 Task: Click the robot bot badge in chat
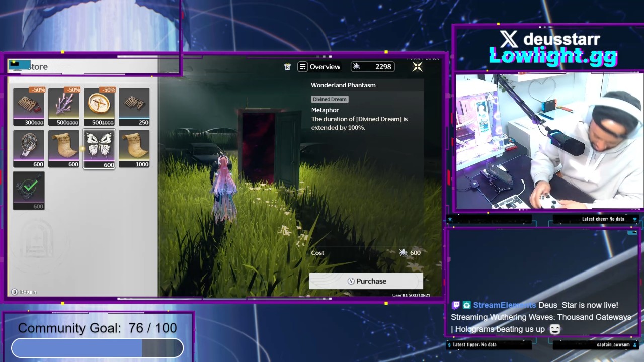(x=467, y=305)
